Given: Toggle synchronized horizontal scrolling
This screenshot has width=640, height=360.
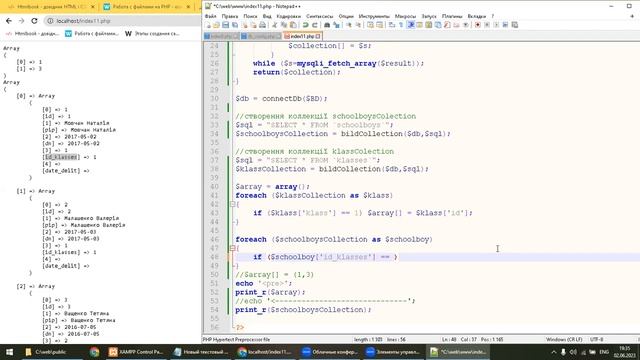Looking at the screenshot, I should tap(379, 25).
